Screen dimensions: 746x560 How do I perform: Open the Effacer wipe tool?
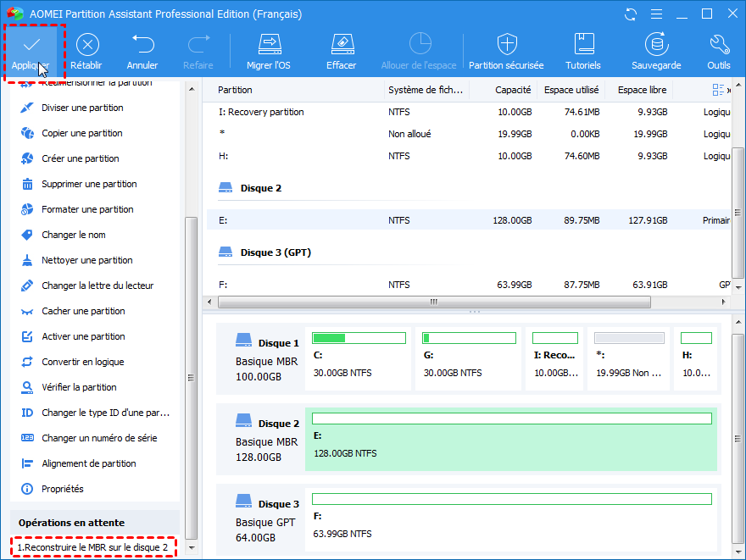341,51
